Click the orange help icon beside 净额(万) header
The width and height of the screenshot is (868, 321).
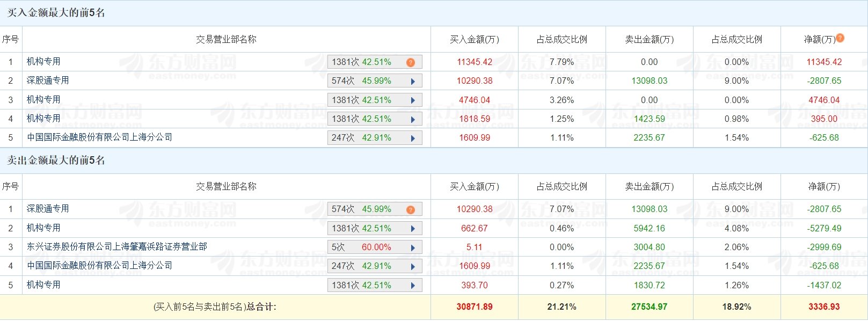pyautogui.click(x=840, y=38)
